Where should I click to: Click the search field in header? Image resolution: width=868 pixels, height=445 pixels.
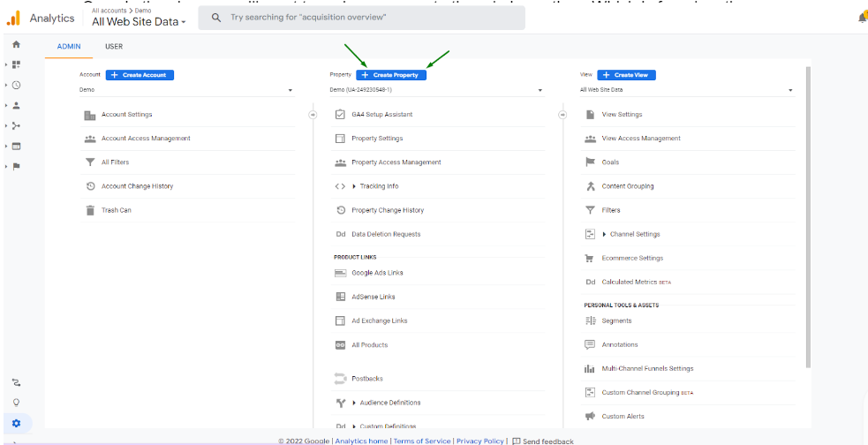coord(361,18)
